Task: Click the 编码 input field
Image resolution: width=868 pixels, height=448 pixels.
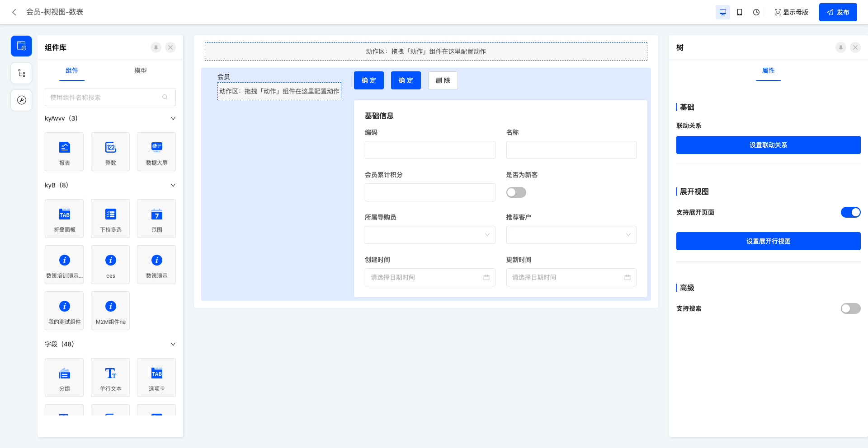Action: (430, 150)
